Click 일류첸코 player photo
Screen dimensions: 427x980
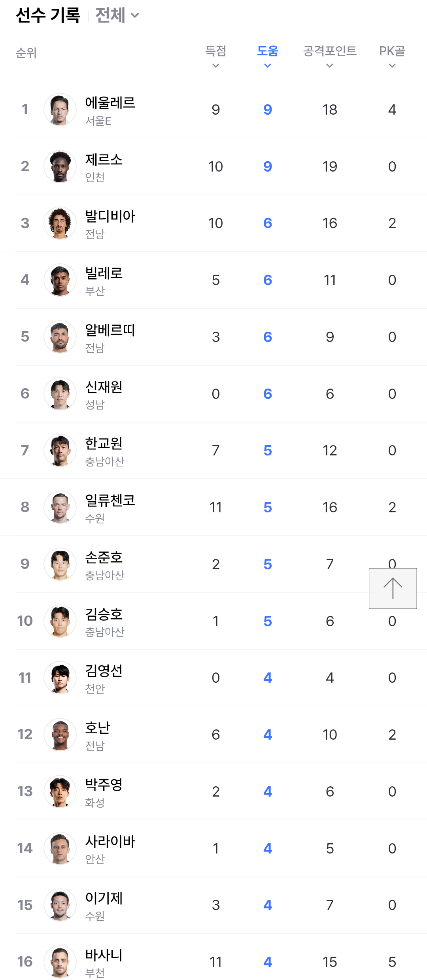point(60,507)
